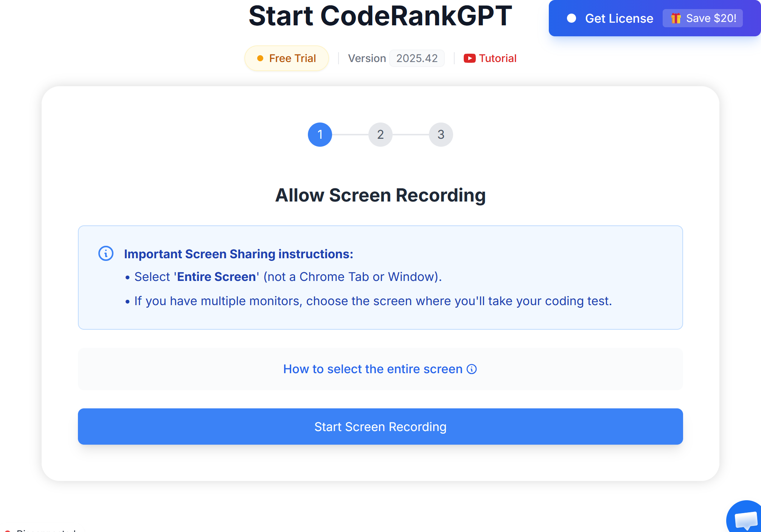
Task: Go to step 1 circle
Action: (320, 135)
